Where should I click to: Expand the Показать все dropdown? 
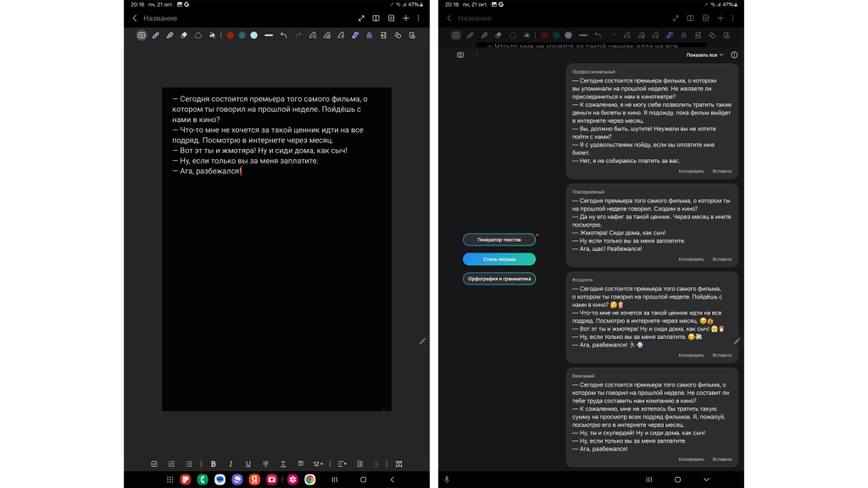(704, 55)
